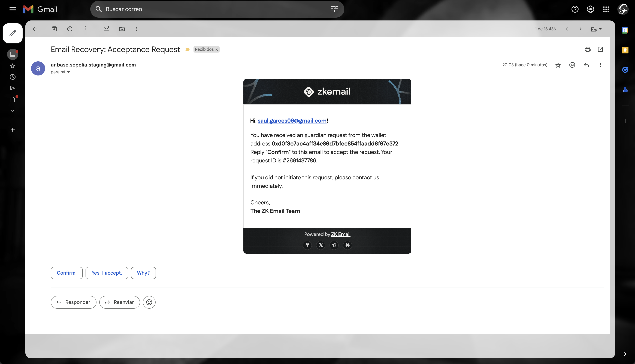Viewport: 635px width, 364px height.
Task: Open Google Contacts side panel
Action: pyautogui.click(x=625, y=89)
